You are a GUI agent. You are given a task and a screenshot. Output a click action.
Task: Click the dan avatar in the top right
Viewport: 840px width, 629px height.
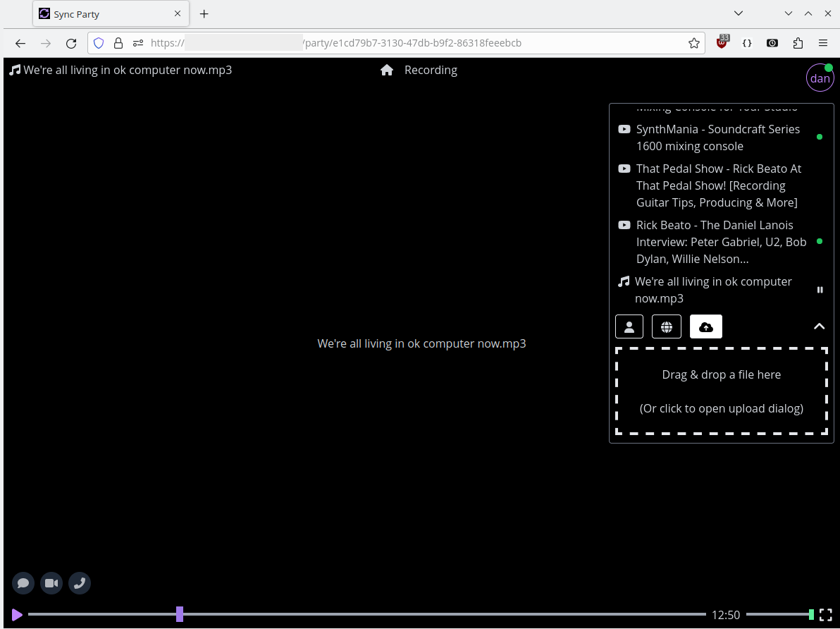coord(820,78)
